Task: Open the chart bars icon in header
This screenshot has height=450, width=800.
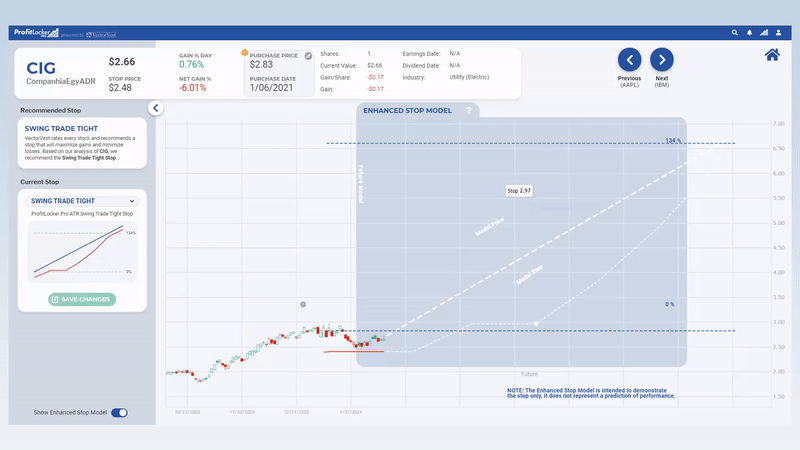Action: pos(764,33)
